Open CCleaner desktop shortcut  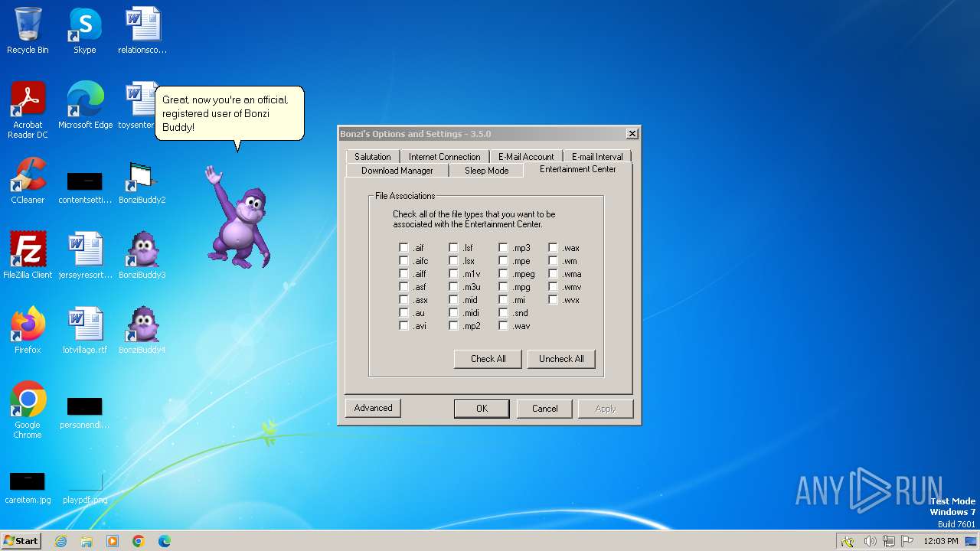pyautogui.click(x=28, y=181)
